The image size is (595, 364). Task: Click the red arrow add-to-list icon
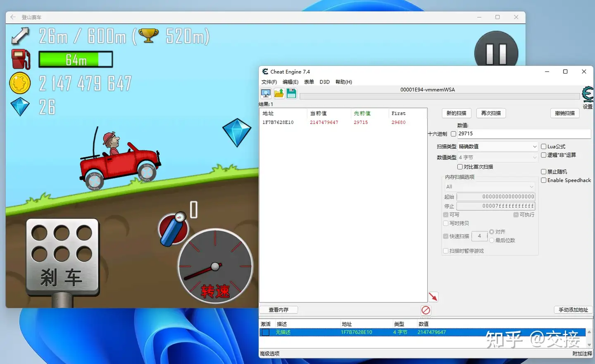click(x=433, y=297)
